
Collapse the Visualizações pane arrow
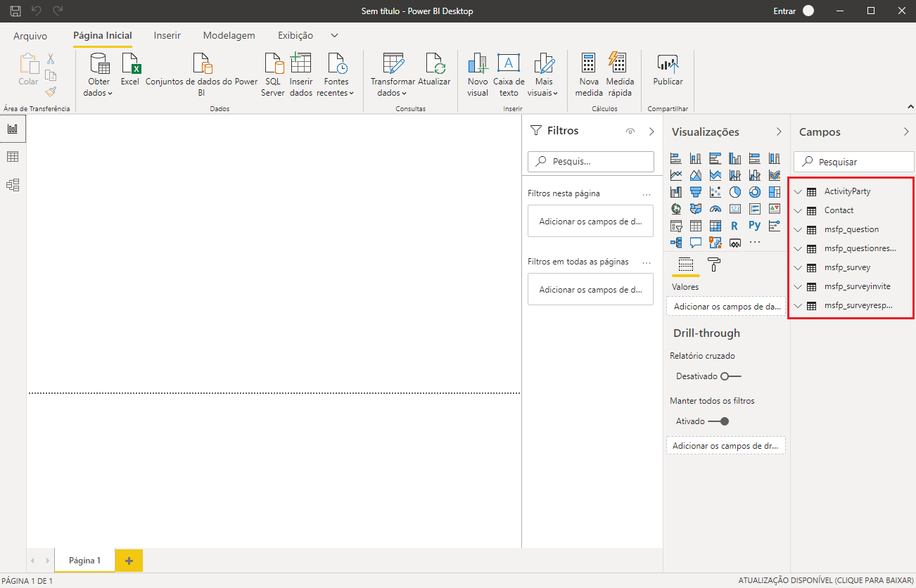tap(779, 132)
